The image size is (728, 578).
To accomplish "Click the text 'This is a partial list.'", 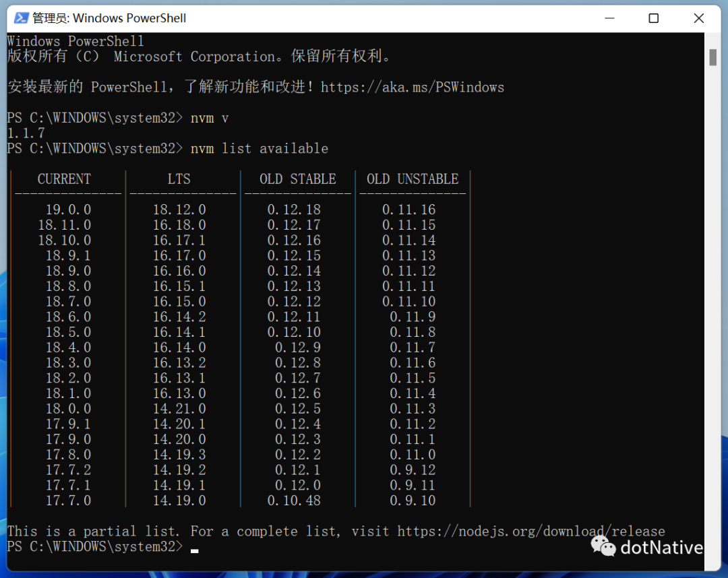I will coord(93,531).
